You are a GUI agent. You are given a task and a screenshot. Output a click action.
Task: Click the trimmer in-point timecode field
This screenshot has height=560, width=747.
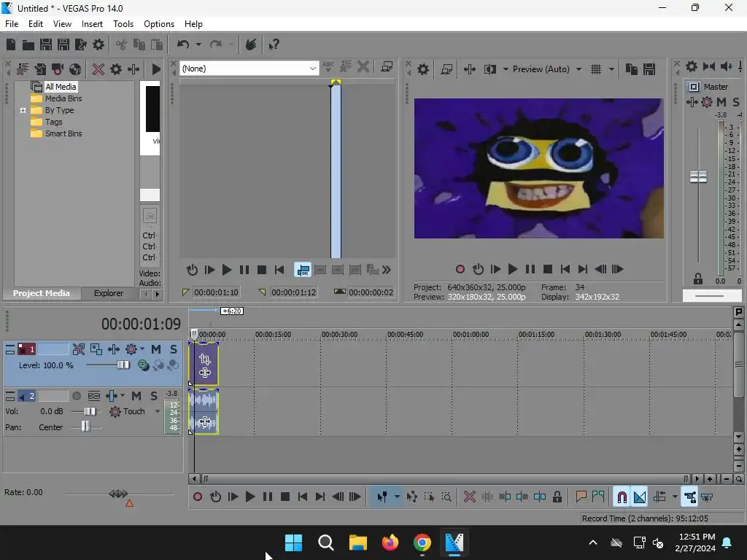point(216,292)
